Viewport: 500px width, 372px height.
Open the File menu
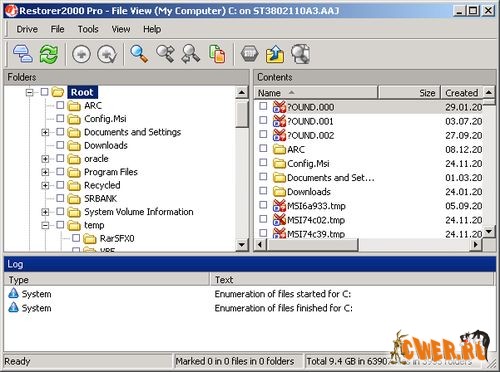(57, 29)
